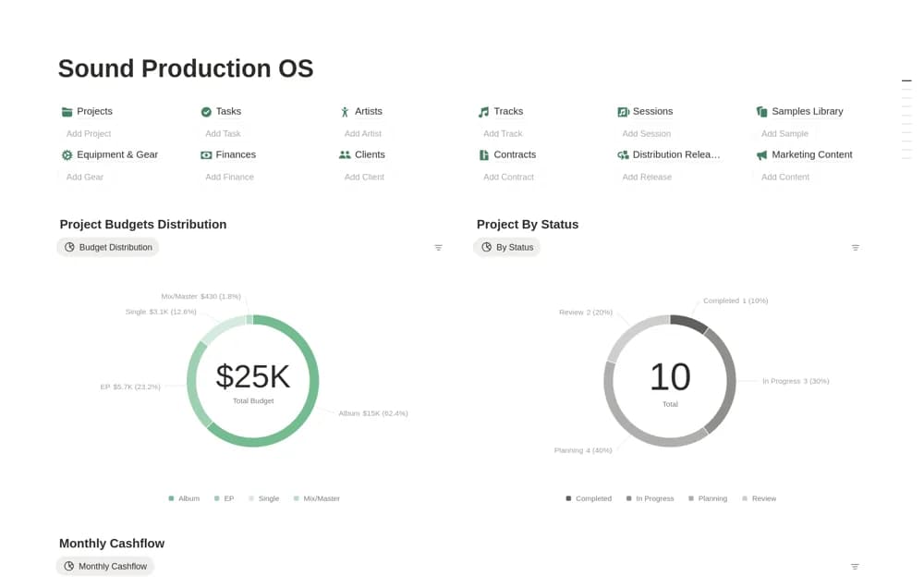924x577 pixels.
Task: Click the Add Project button
Action: pyautogui.click(x=89, y=134)
